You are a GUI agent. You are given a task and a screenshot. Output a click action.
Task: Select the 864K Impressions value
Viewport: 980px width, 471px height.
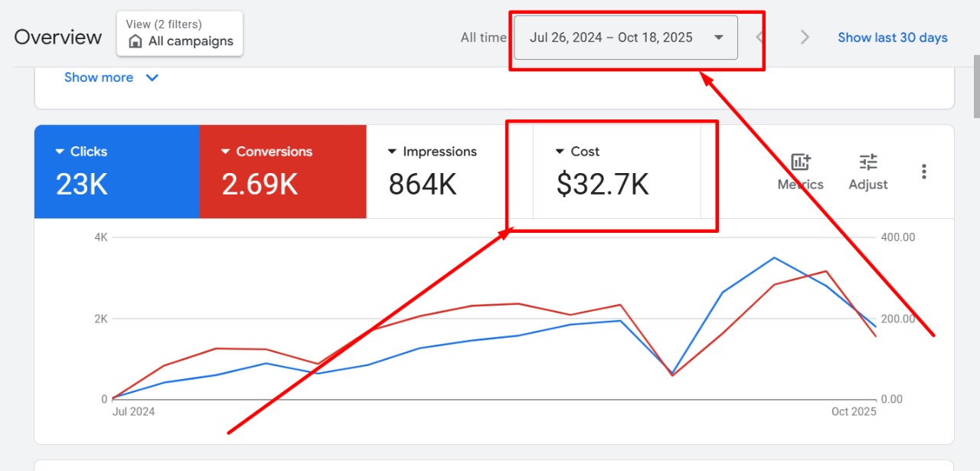point(422,185)
